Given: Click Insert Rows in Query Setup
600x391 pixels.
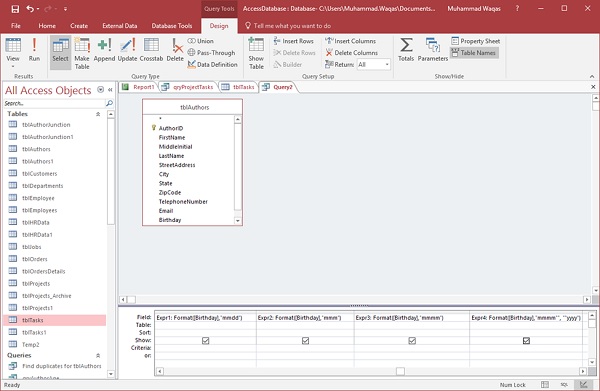Looking at the screenshot, I should [x=294, y=41].
